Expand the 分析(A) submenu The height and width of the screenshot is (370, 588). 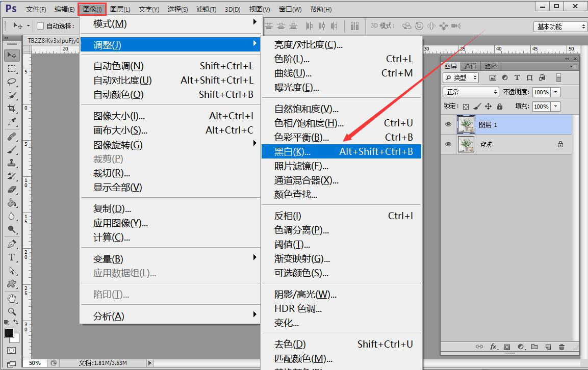point(170,316)
